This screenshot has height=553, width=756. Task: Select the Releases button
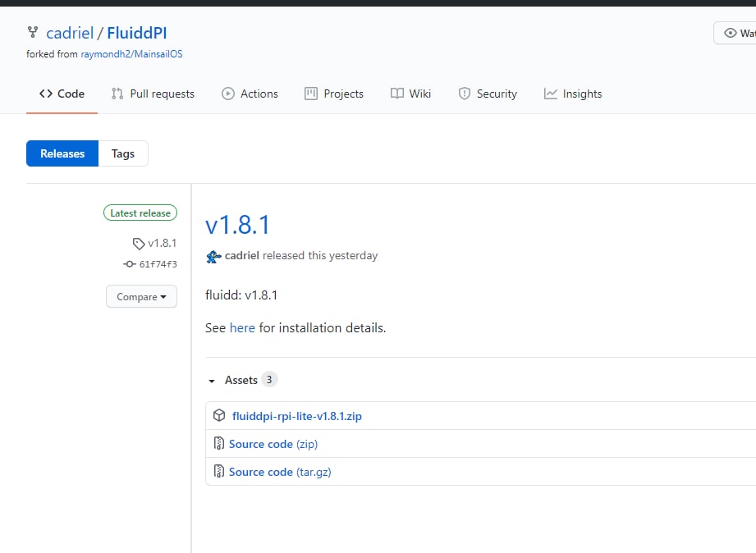pos(62,153)
